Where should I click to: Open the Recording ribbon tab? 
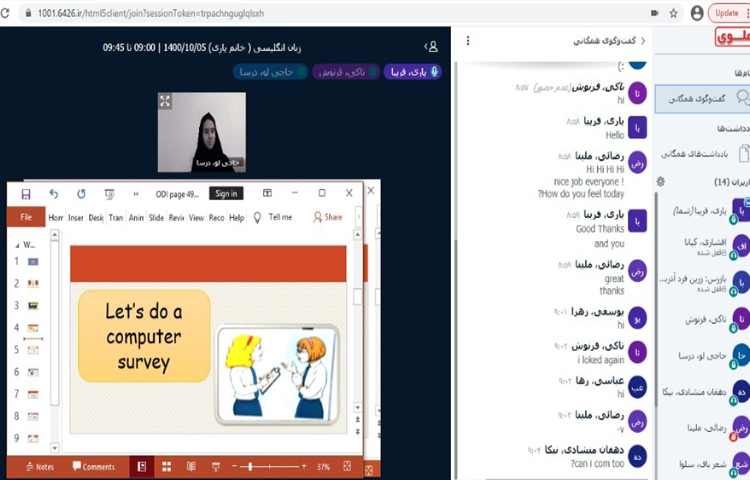click(216, 218)
